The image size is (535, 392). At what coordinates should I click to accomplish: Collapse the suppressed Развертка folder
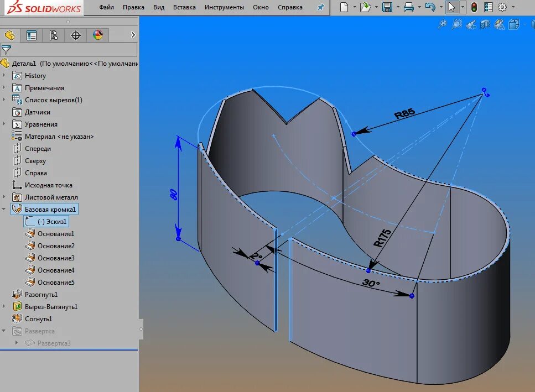coord(4,331)
